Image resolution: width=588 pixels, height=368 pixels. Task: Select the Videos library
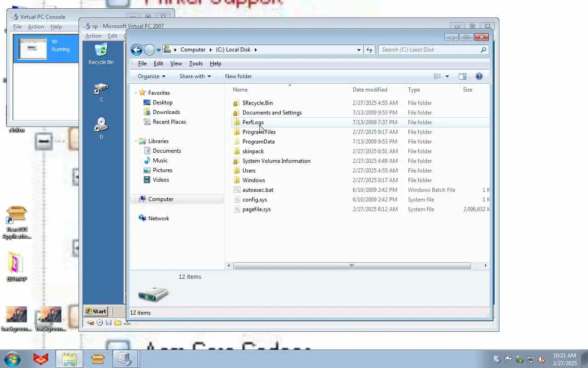pyautogui.click(x=161, y=180)
